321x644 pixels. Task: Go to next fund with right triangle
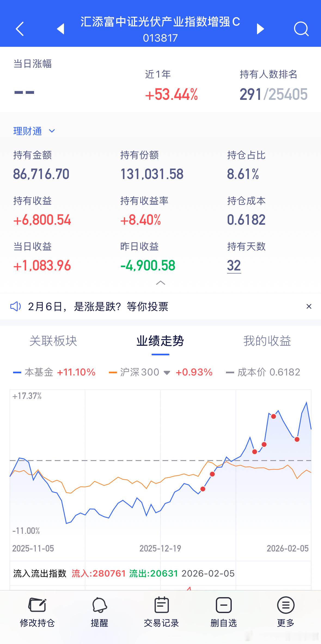260,29
